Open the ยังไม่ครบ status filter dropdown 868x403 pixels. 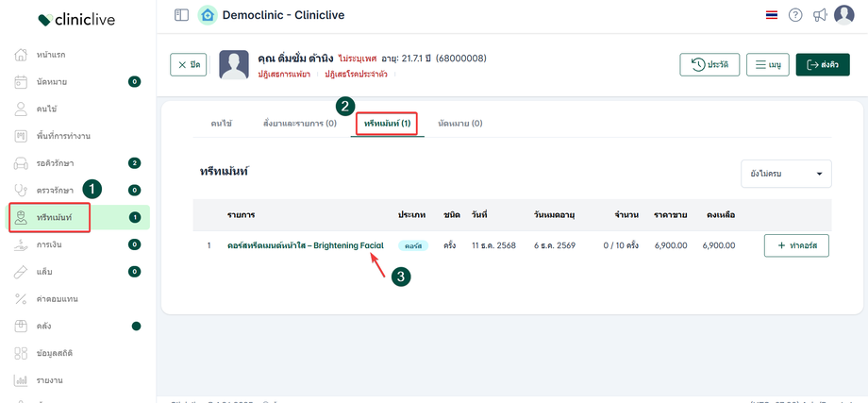(785, 174)
